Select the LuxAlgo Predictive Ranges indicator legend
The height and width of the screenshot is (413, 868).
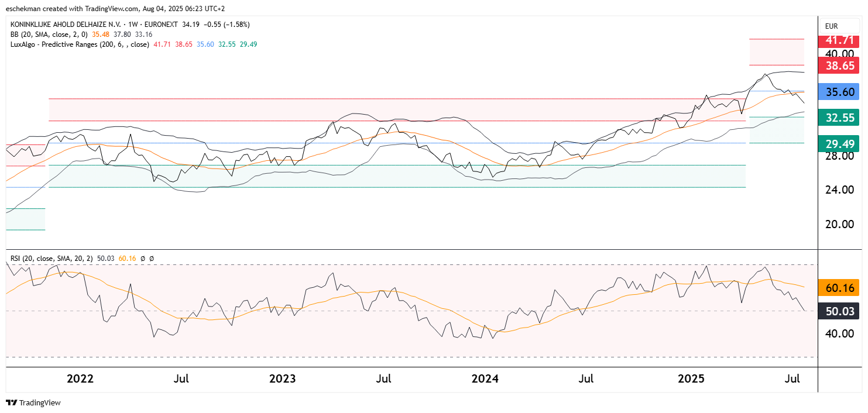point(80,44)
